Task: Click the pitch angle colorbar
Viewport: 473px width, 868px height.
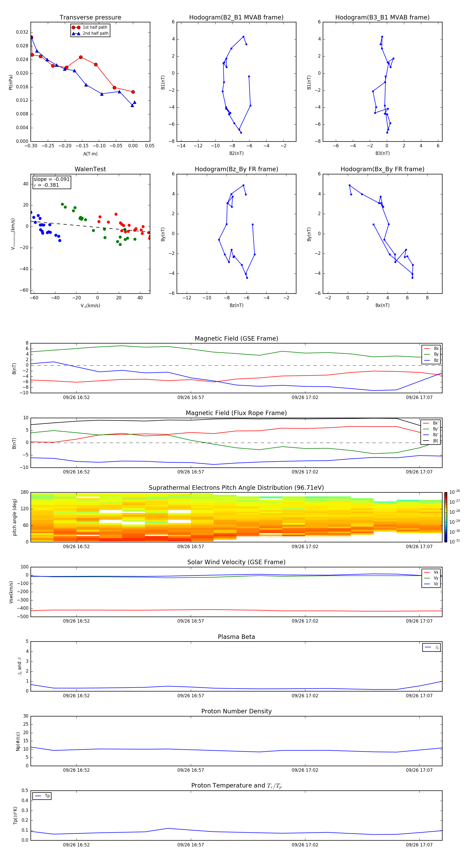Action: 445,517
